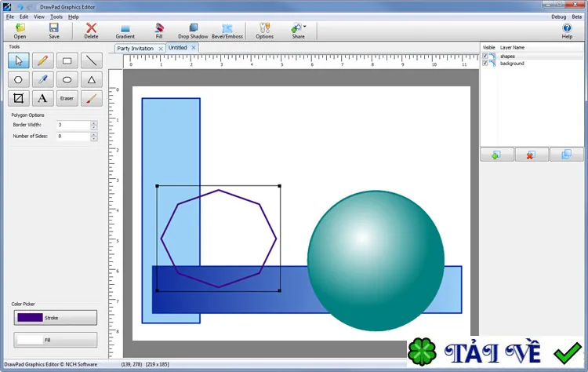Select the Triangle tool

[92, 79]
